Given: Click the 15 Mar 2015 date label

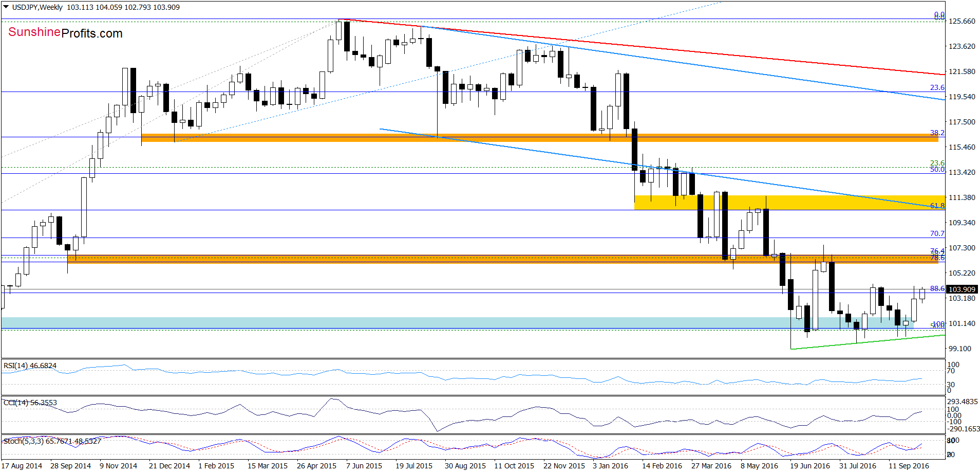Looking at the screenshot, I should click(268, 466).
